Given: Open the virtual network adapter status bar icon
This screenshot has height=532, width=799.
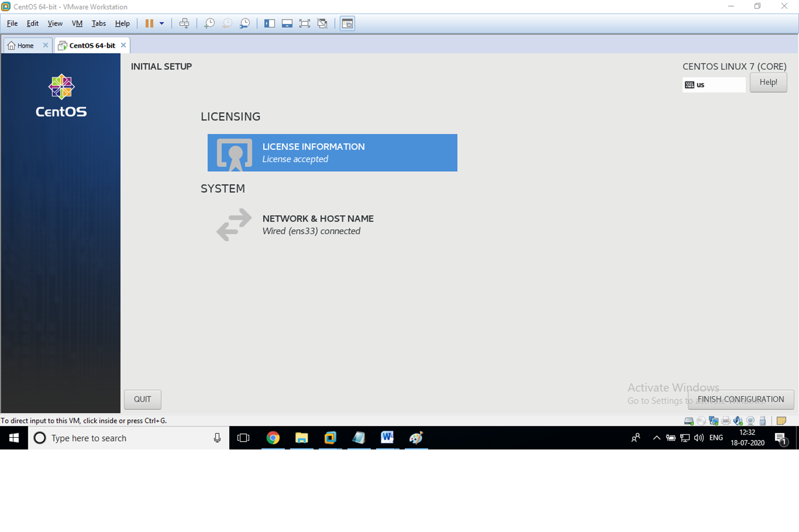Looking at the screenshot, I should (x=713, y=420).
